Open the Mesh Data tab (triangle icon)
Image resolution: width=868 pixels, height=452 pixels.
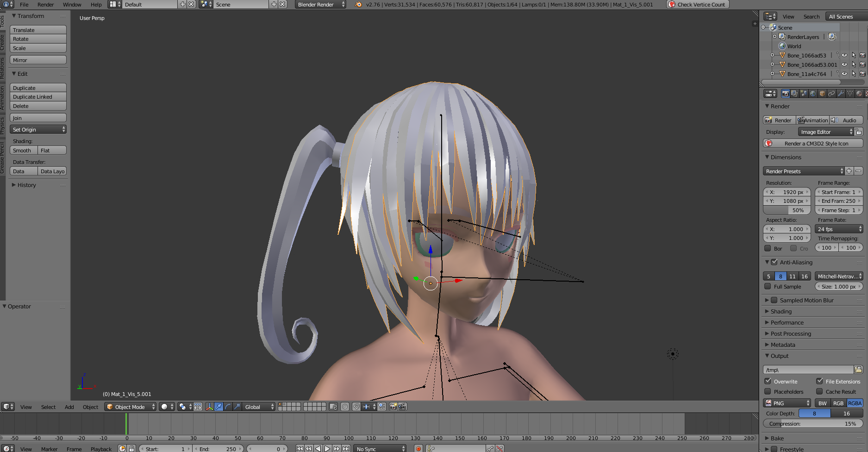(x=850, y=94)
